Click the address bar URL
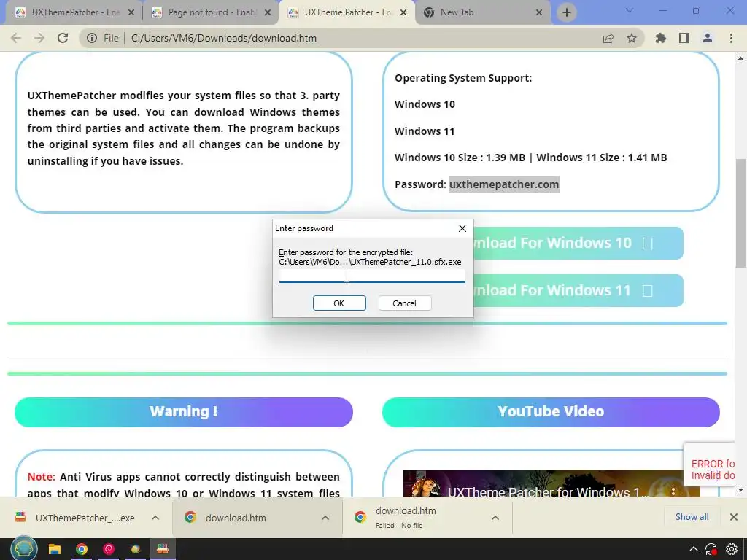This screenshot has width=747, height=560. click(x=223, y=38)
